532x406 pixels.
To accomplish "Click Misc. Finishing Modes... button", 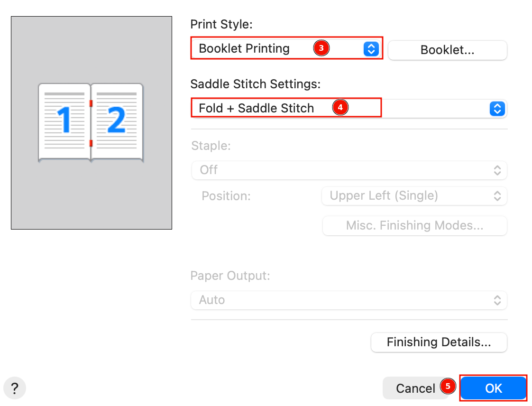I will click(x=414, y=226).
